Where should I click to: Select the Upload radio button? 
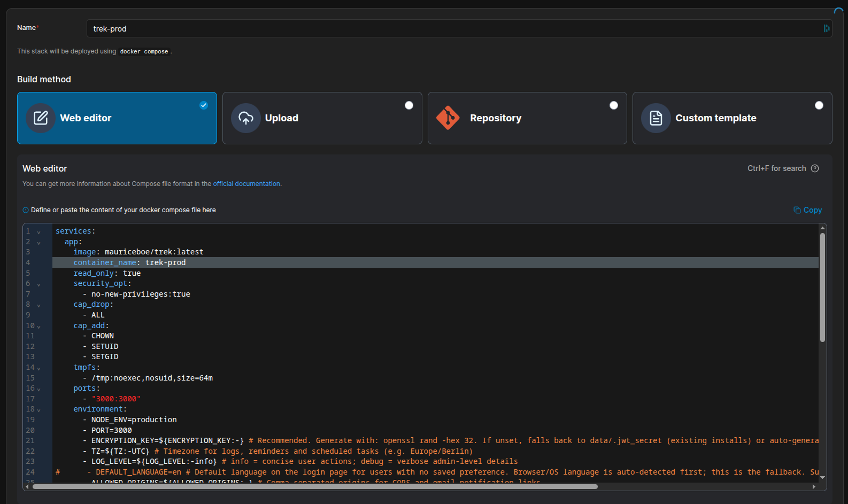click(409, 105)
